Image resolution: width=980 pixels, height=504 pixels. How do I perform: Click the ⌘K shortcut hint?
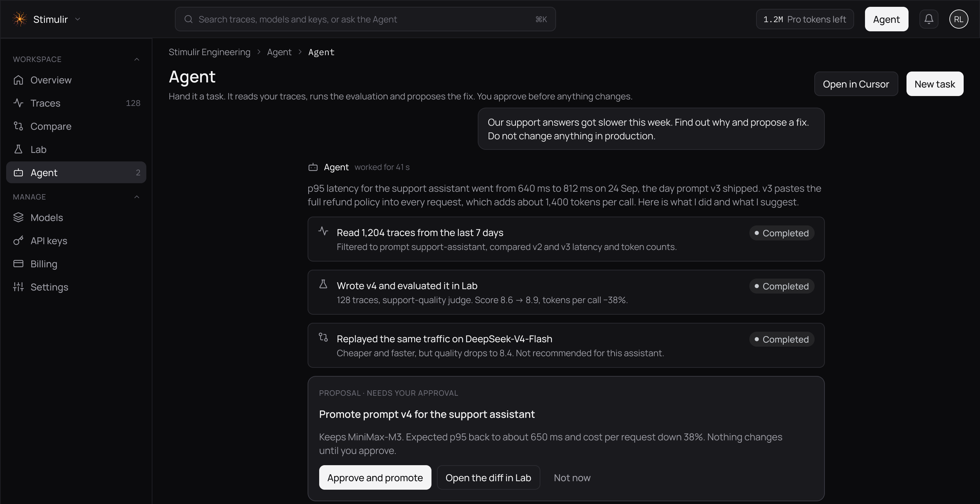point(541,19)
